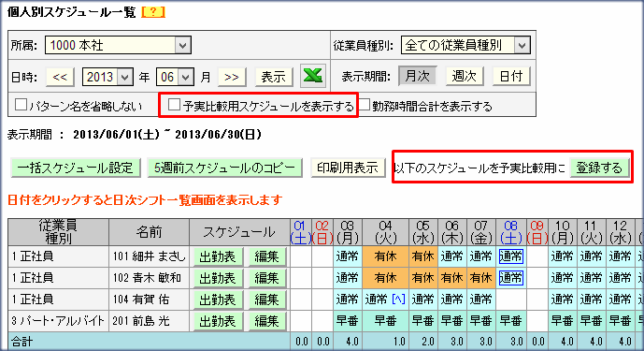Click the スケジュール column header

(x=239, y=232)
